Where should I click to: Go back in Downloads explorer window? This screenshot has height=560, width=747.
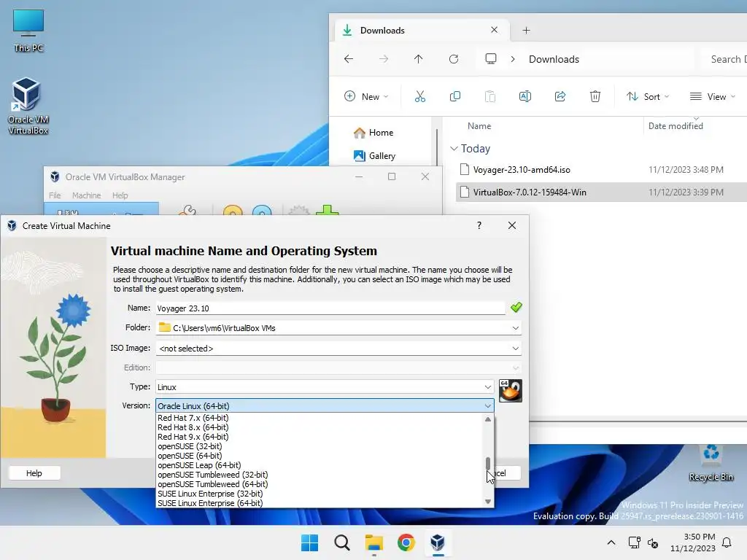tap(349, 59)
